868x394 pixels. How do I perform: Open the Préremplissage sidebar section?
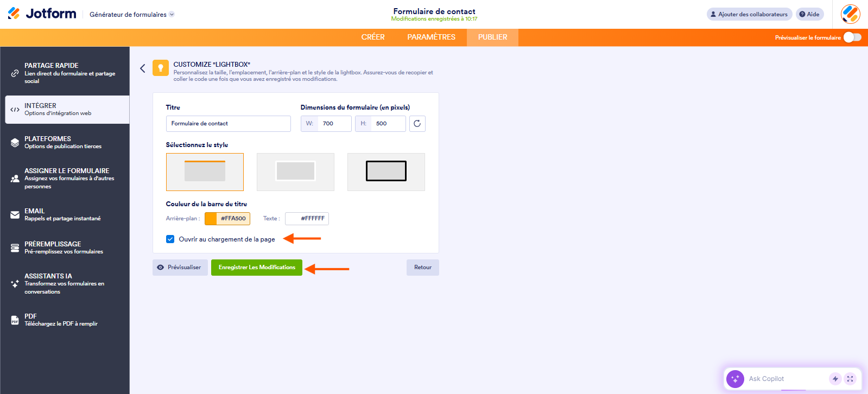pos(67,248)
